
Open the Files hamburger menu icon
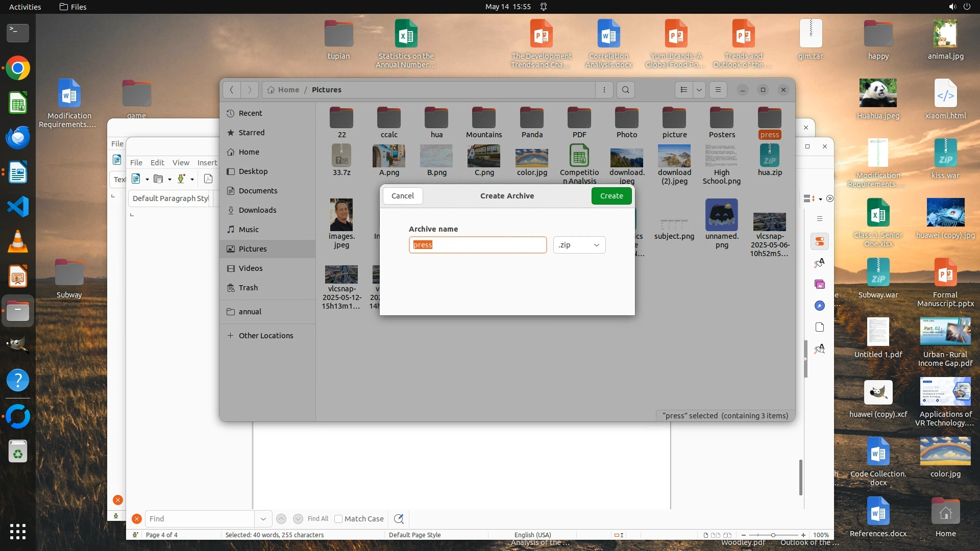click(718, 90)
